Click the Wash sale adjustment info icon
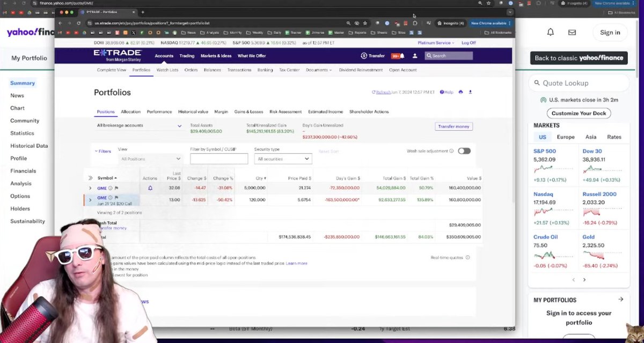 point(451,151)
